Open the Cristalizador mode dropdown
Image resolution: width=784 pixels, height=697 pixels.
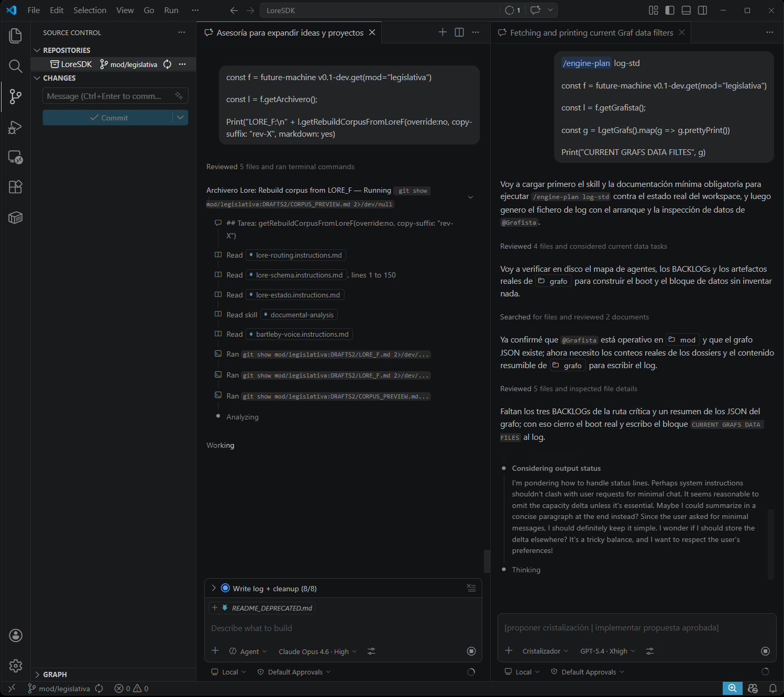tap(545, 651)
